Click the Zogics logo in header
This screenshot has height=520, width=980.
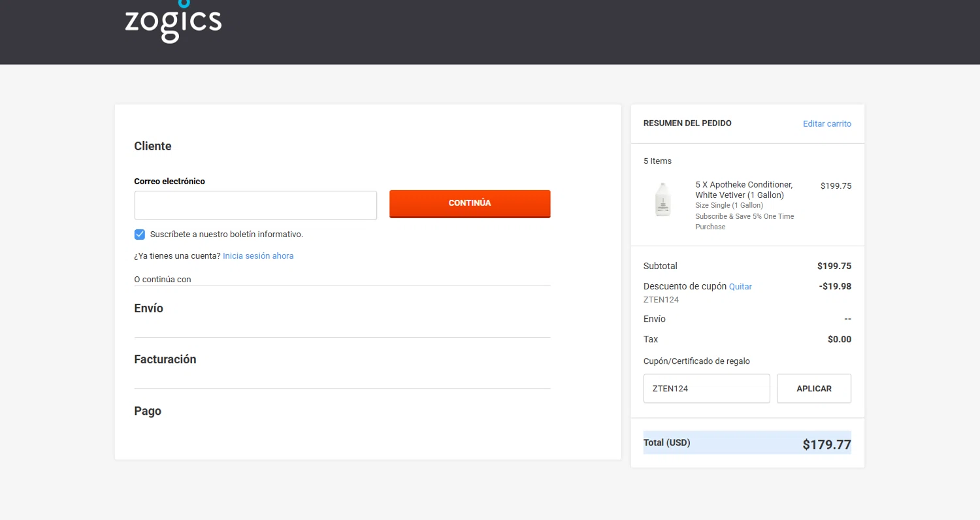[173, 22]
